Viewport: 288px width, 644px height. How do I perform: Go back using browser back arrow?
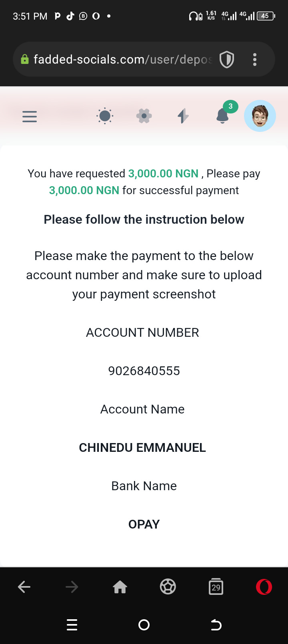(24, 587)
